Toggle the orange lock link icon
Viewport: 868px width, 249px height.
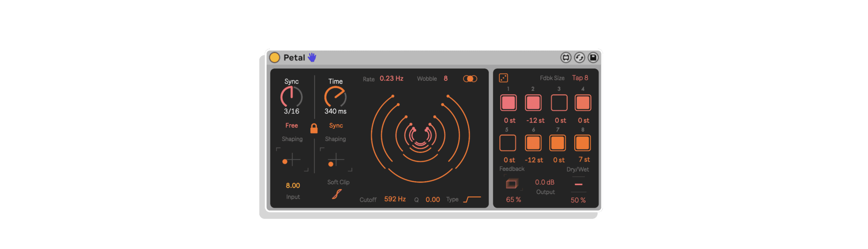(314, 128)
